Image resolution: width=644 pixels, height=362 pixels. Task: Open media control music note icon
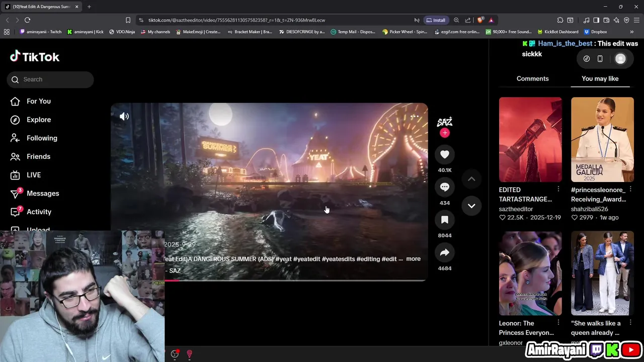[x=586, y=20]
